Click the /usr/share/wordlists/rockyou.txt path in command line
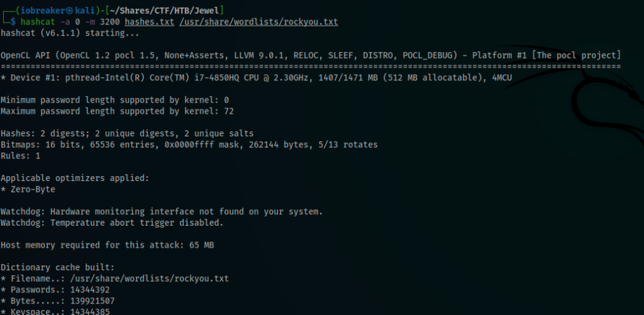Viewport: 644px width, 315px height. point(258,22)
